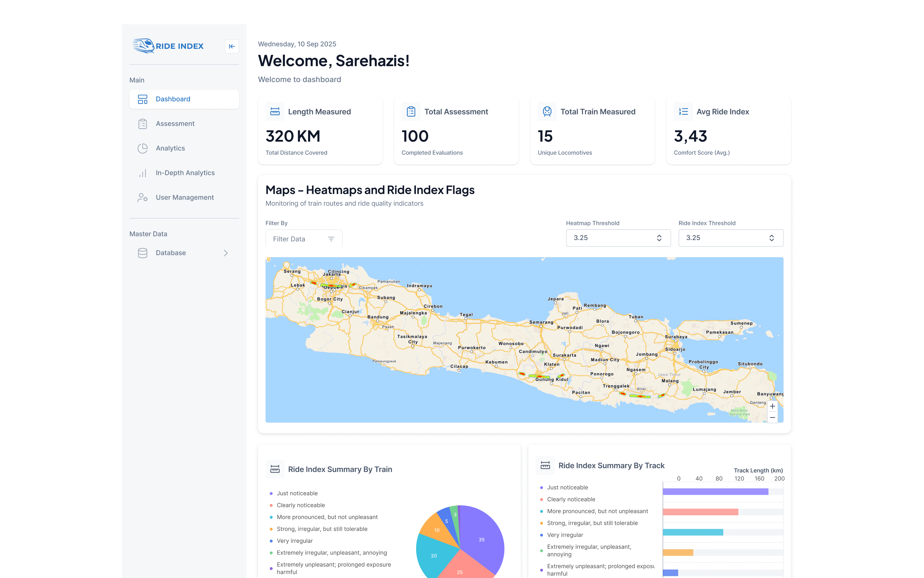Screen dimensions: 924x578
Task: Click the Avg Ride Index list icon
Action: 683,112
